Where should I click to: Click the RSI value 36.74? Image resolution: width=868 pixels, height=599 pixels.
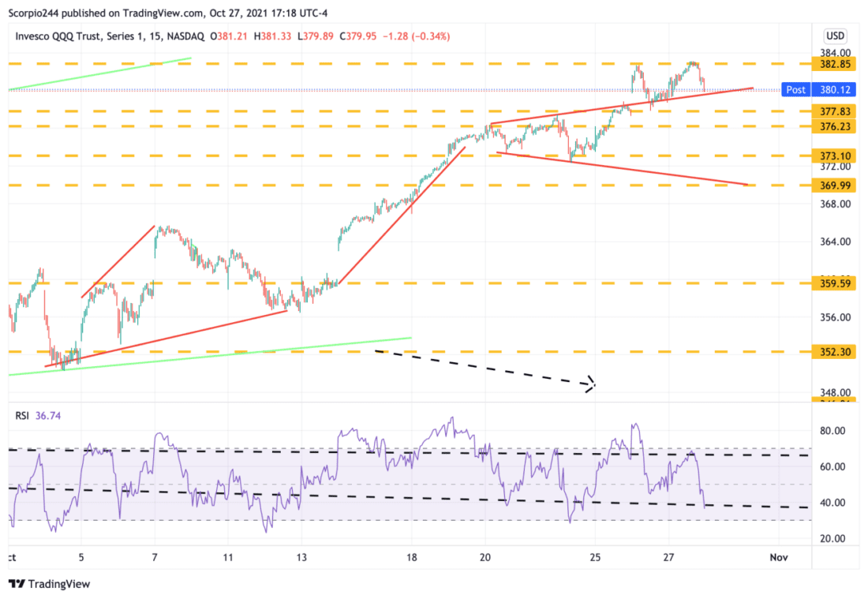click(x=48, y=416)
